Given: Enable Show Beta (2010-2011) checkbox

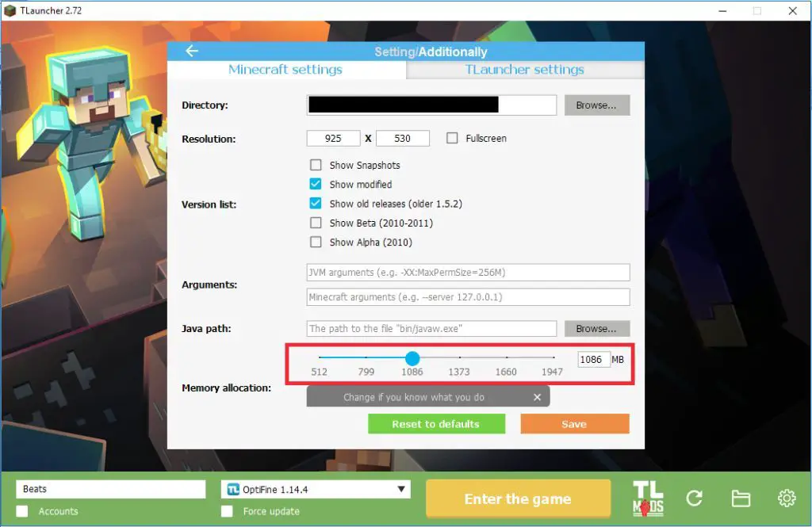Looking at the screenshot, I should pos(316,223).
